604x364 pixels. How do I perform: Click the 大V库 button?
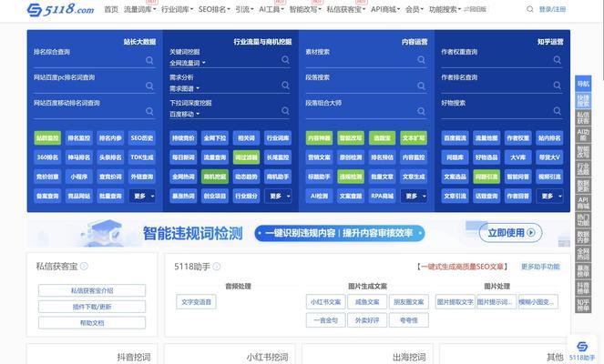click(518, 157)
